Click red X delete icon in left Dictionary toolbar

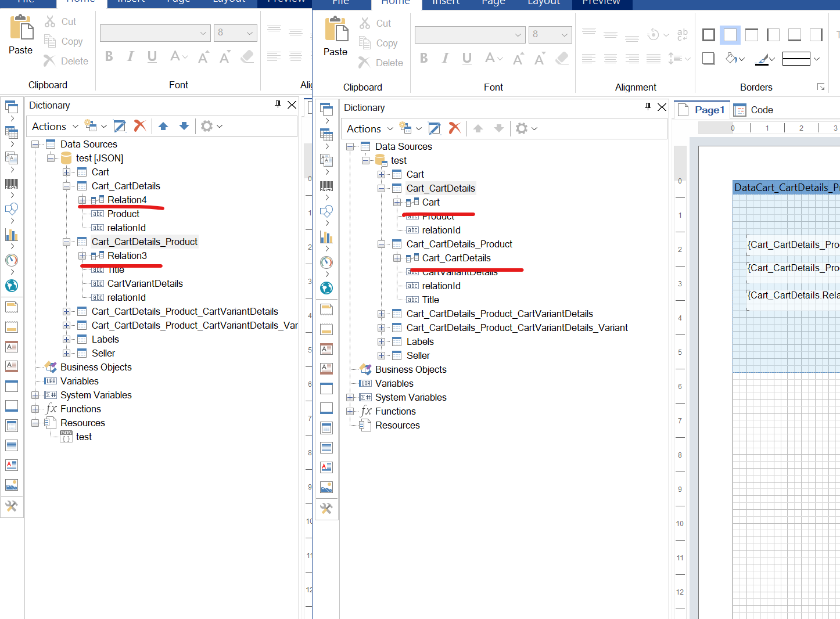click(x=139, y=126)
